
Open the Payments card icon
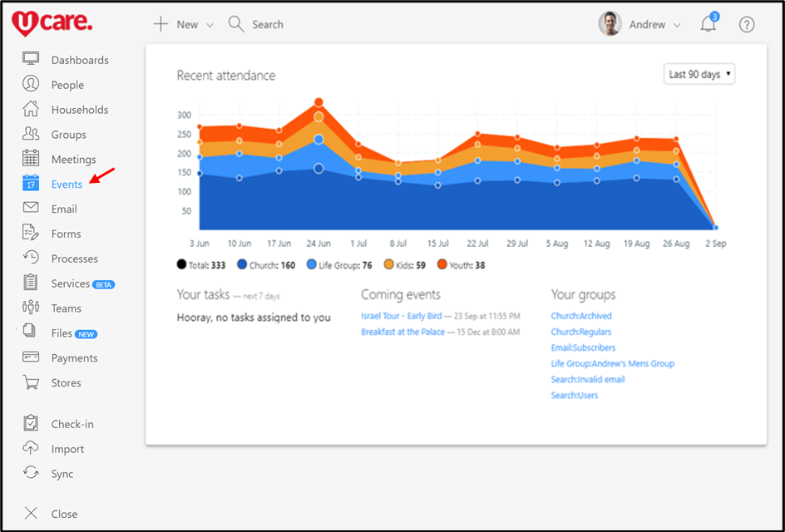(31, 357)
